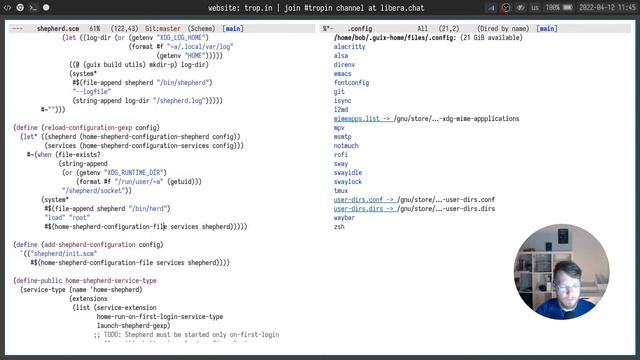This screenshot has height=360, width=640.
Task: Open the sway directory in Dired
Action: coord(341,163)
